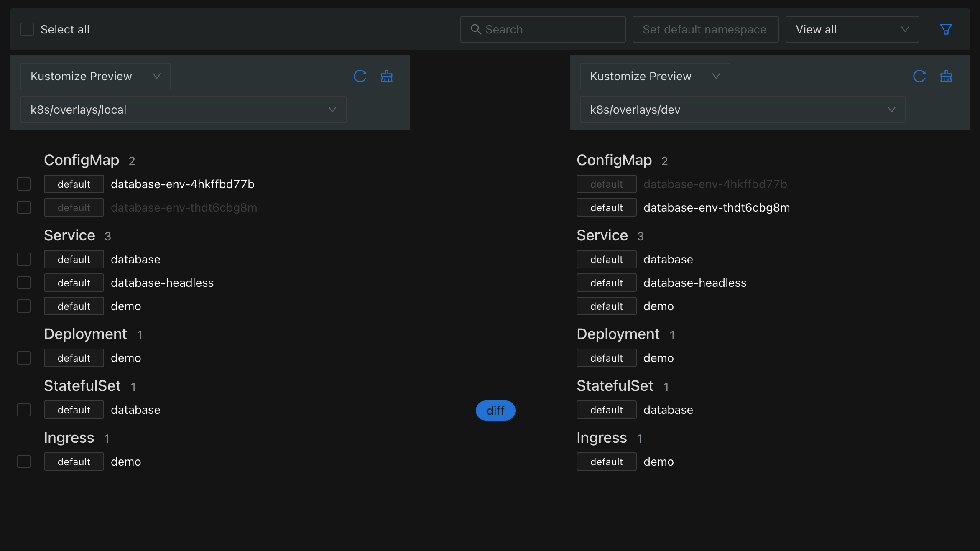Viewport: 980px width, 551px height.
Task: Refresh the left Kustomize Preview panel
Action: pos(360,76)
